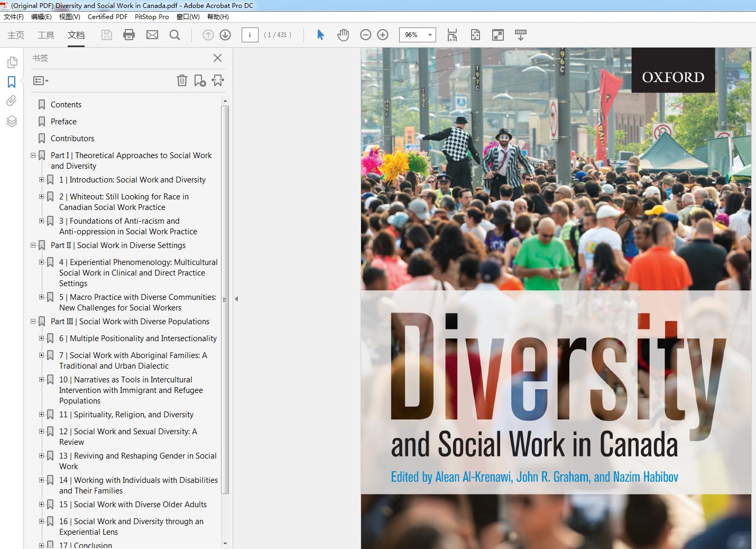Image resolution: width=756 pixels, height=549 pixels.
Task: Collapse Part I Theoretical Approaches bookmark
Action: (33, 155)
